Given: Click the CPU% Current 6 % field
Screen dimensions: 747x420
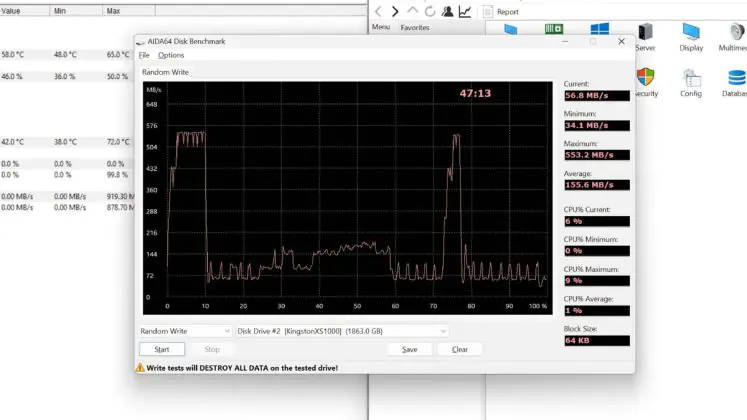Looking at the screenshot, I should 597,221.
